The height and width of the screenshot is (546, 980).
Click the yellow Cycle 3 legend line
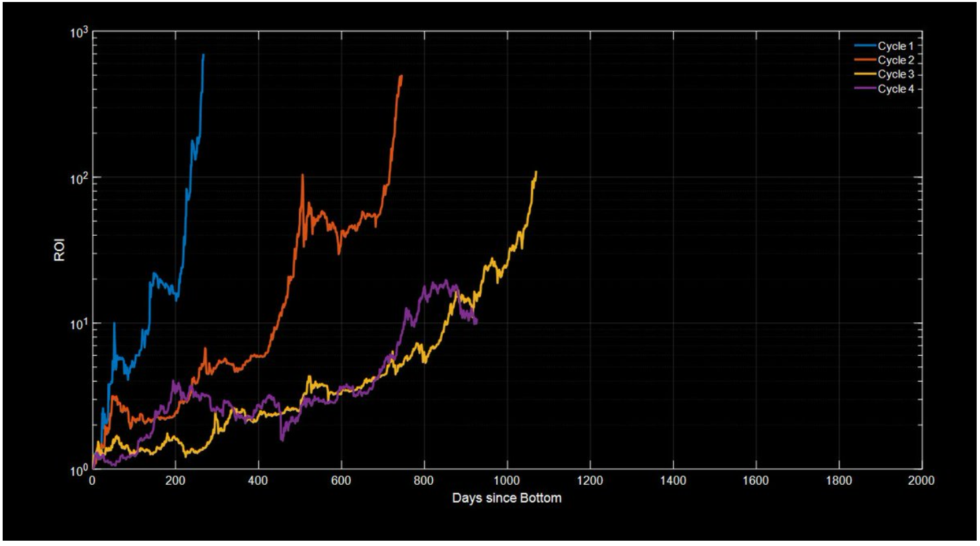coord(865,74)
